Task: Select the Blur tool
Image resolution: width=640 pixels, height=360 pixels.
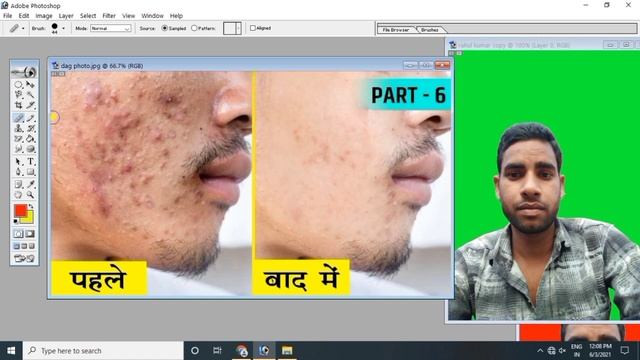Action: [x=18, y=149]
